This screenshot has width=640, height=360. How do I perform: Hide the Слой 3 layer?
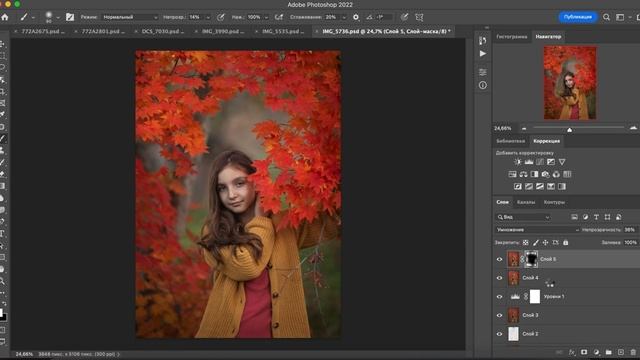(499, 315)
